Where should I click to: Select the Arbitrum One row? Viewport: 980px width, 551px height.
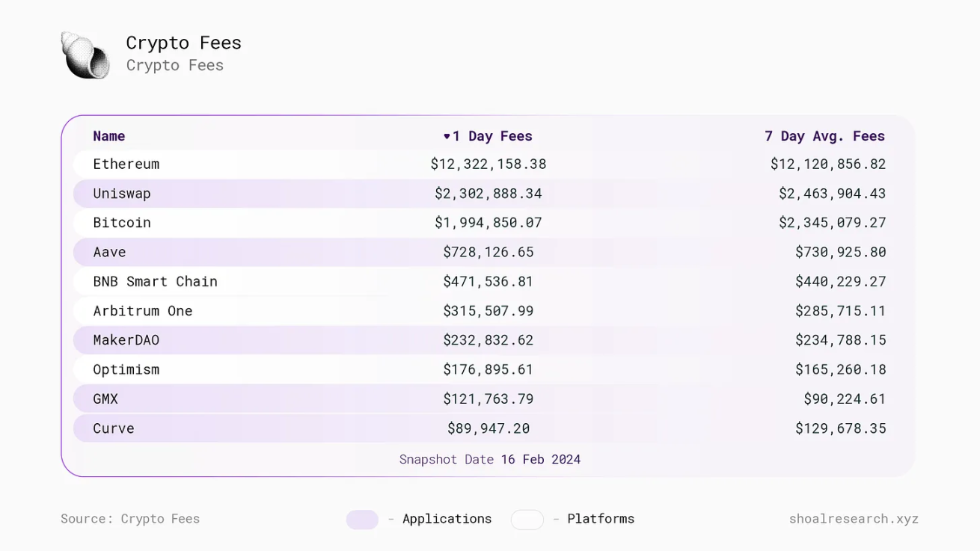(143, 311)
